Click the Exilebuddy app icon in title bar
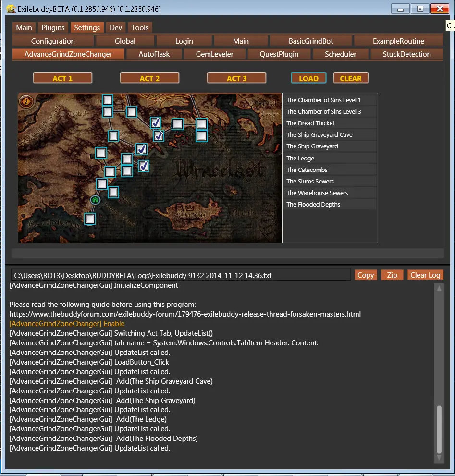 tap(11, 9)
